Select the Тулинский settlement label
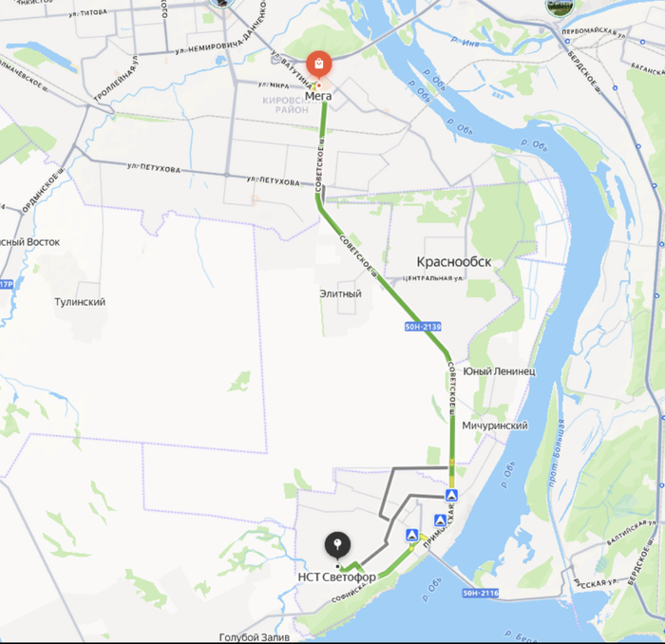The image size is (665, 644). point(80,302)
